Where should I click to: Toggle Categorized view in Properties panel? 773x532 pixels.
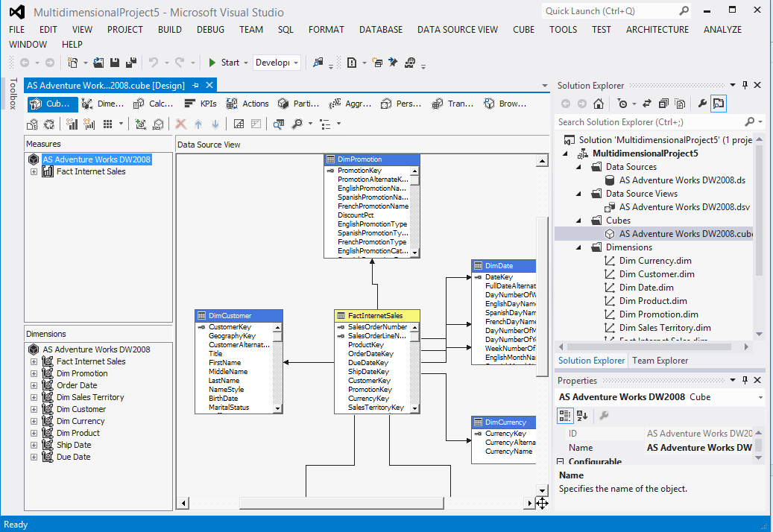566,416
